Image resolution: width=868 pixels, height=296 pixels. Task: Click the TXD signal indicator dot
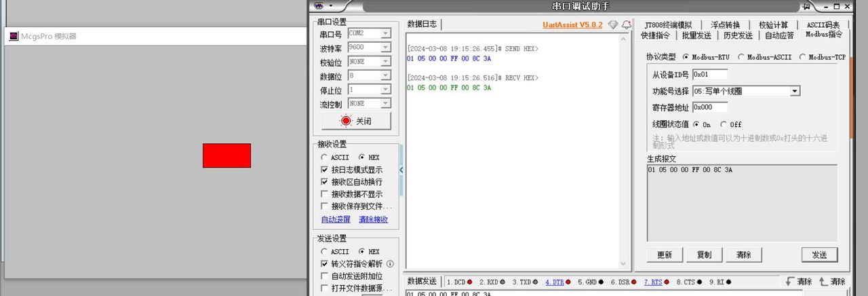coord(535,282)
